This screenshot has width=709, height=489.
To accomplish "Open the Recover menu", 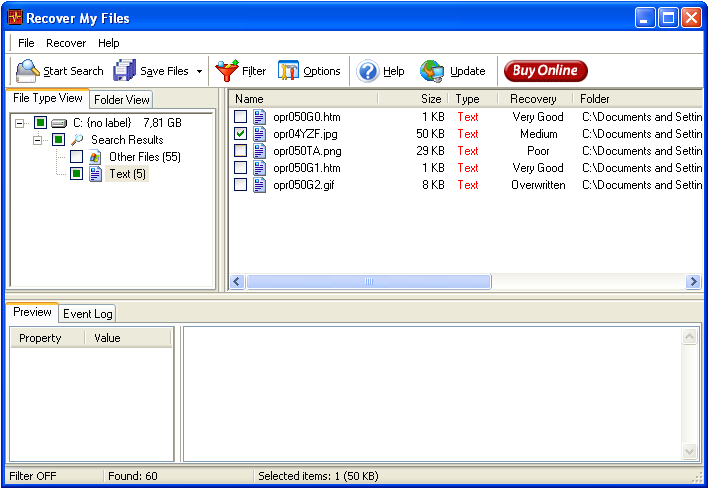I will (x=66, y=43).
